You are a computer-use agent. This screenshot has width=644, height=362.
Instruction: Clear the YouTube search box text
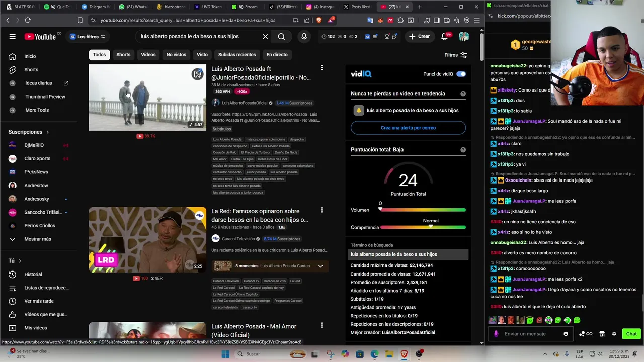(x=265, y=36)
